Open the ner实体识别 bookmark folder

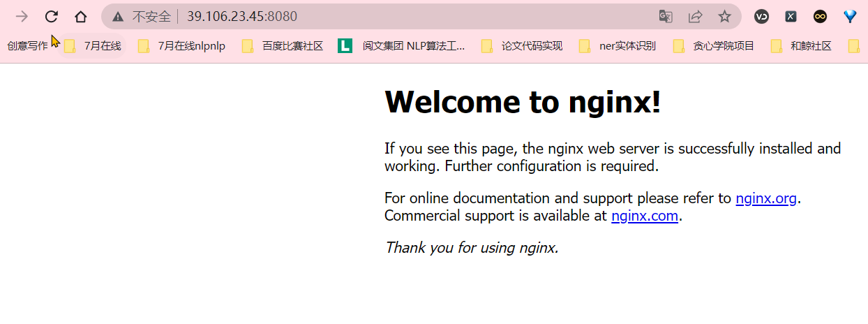[618, 46]
